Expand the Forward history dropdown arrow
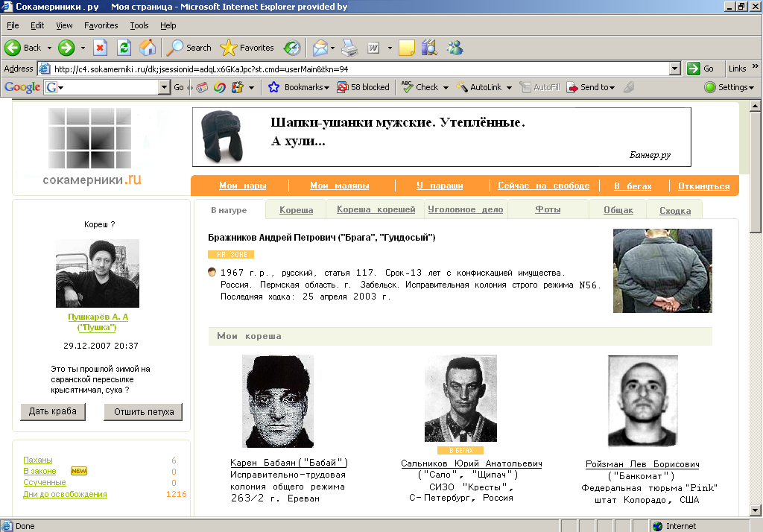 [83, 48]
